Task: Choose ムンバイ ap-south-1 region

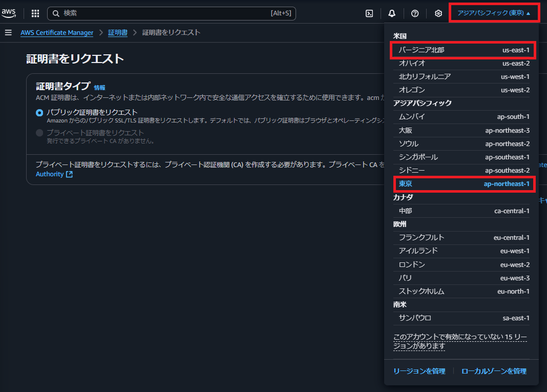Action: (x=461, y=117)
